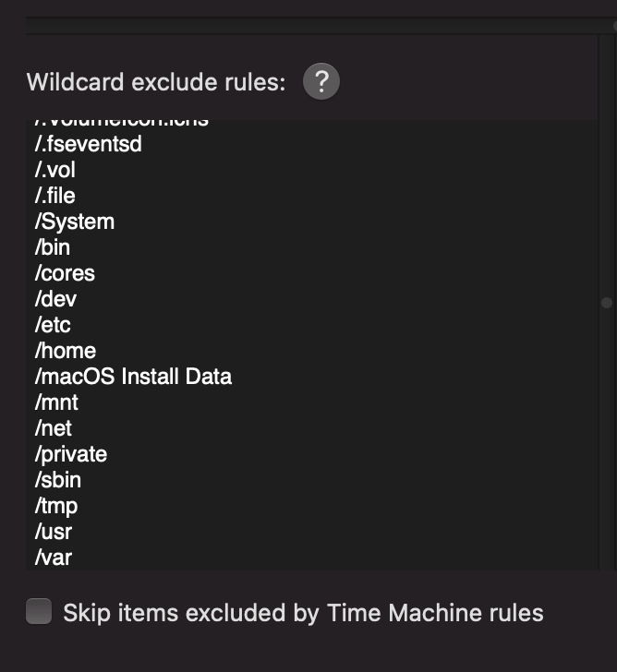Select the /private exclude rule

pos(71,454)
